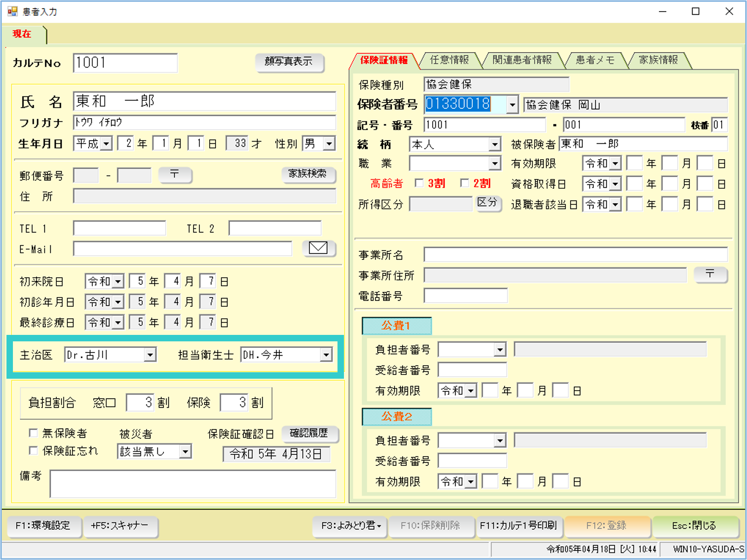
Task: Expand the 主治医 dropdown
Action: [x=150, y=355]
